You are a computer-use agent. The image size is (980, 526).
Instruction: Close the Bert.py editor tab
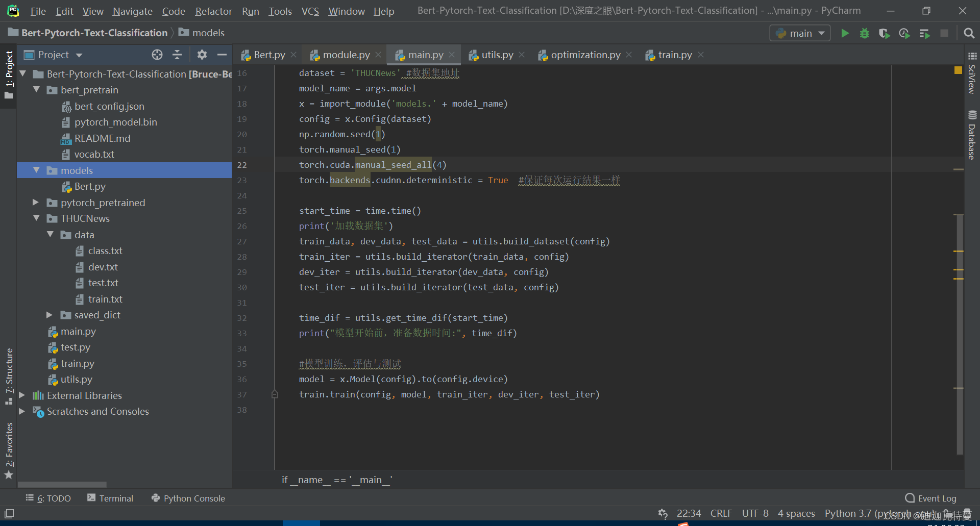[x=293, y=55]
